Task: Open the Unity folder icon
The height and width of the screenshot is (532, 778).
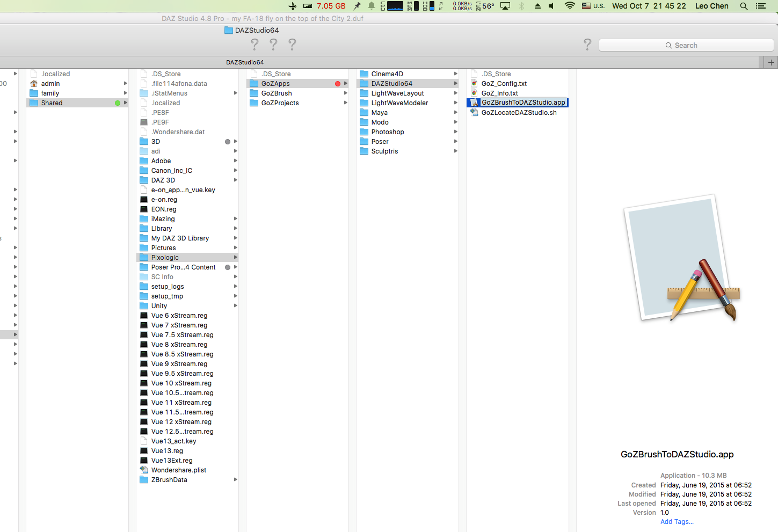Action: pos(144,305)
